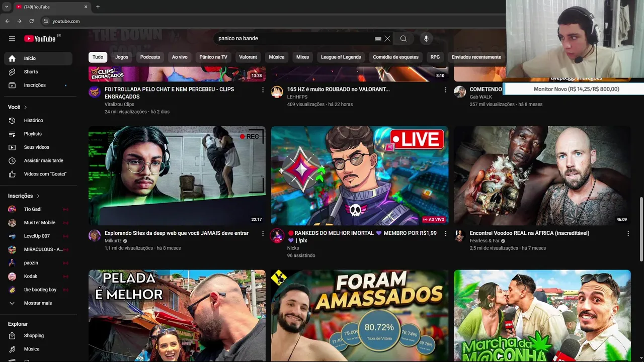Select the Ao vivo filter chip
Image resolution: width=644 pixels, height=362 pixels.
(x=180, y=57)
